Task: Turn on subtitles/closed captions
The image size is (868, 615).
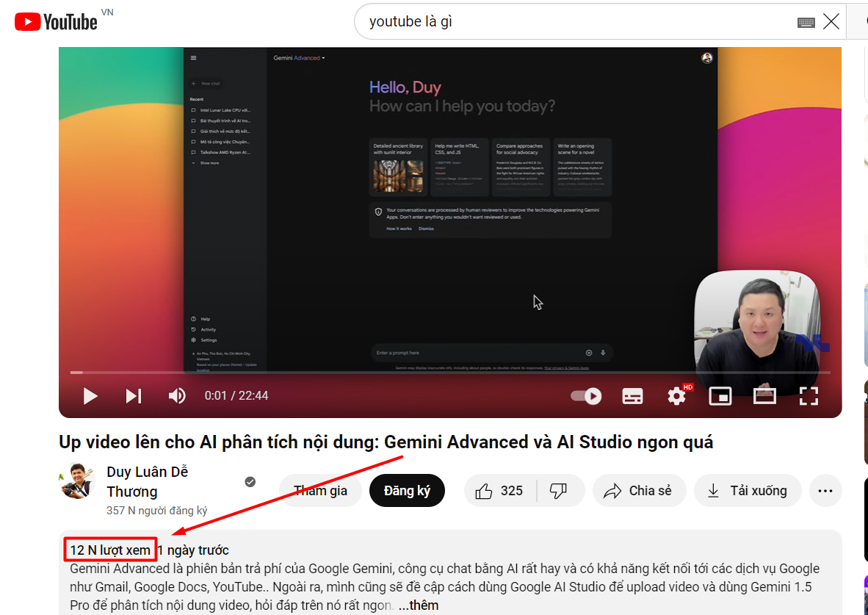Action: click(633, 396)
